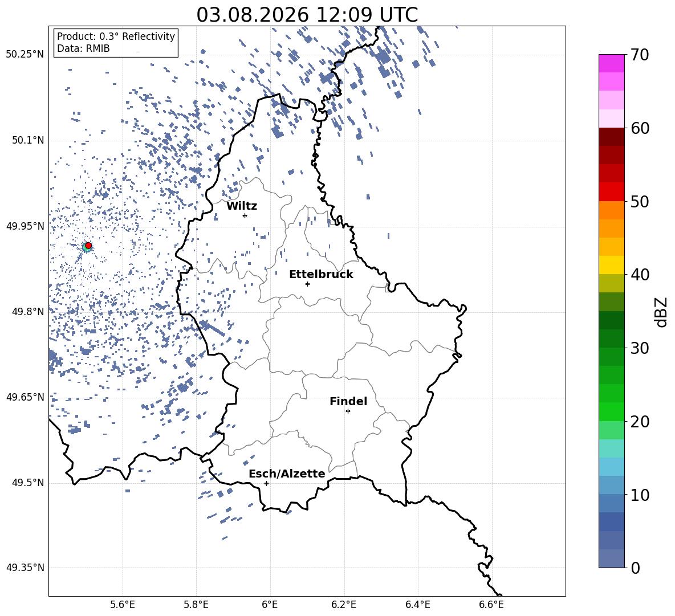Click the 03.08.2026 12:09 UTC title
Image resolution: width=675 pixels, height=616 pixels.
tap(307, 15)
